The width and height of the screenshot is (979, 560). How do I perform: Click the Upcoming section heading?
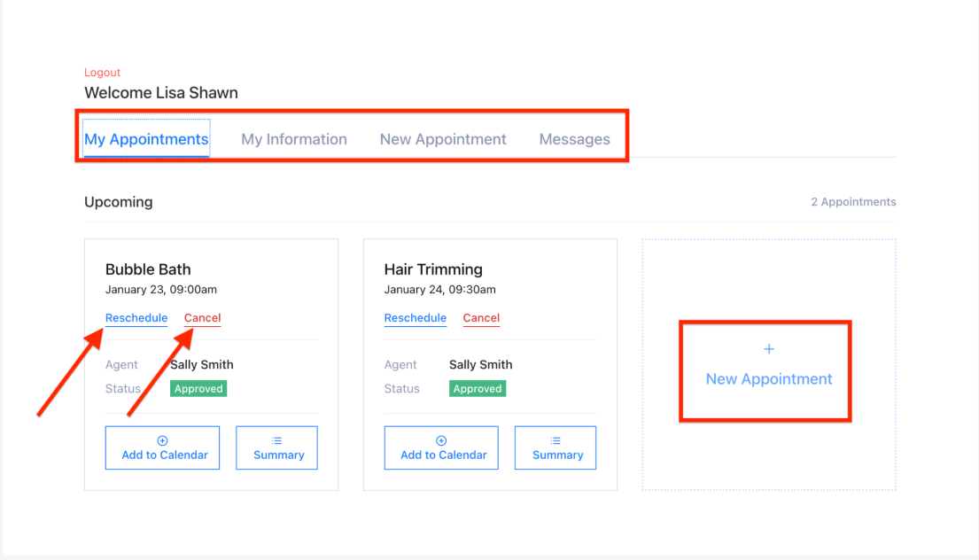[x=119, y=202]
